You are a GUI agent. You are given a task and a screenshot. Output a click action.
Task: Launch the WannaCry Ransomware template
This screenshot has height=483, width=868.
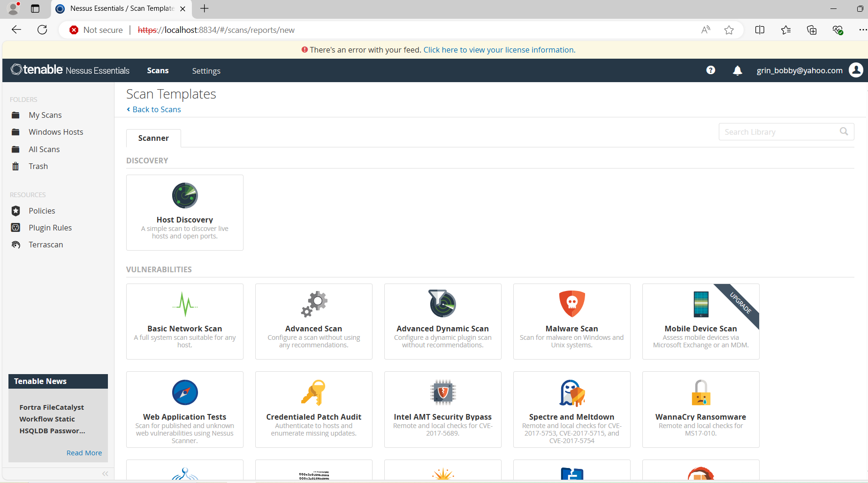(700, 409)
